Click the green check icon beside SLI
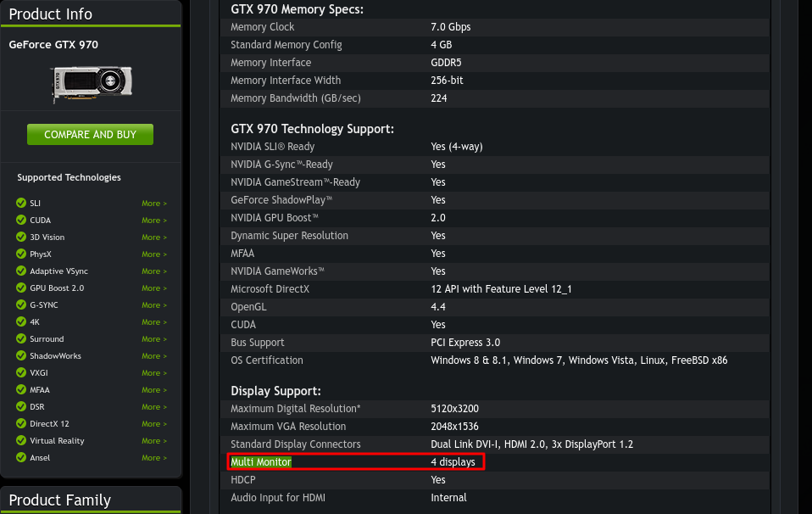 click(21, 203)
